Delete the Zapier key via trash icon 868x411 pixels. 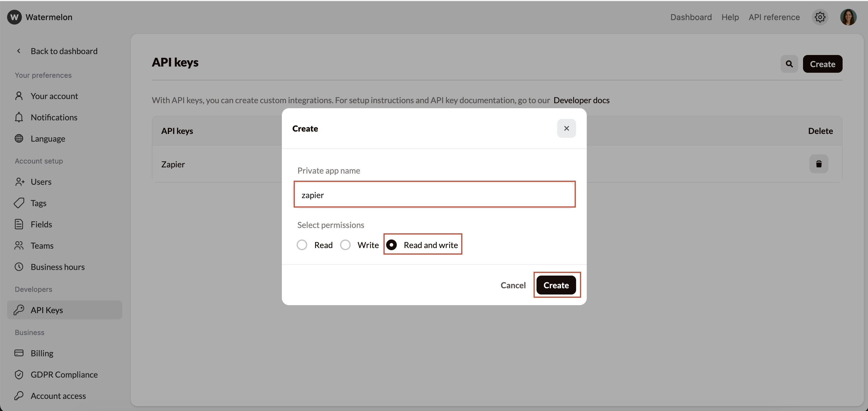coord(819,164)
